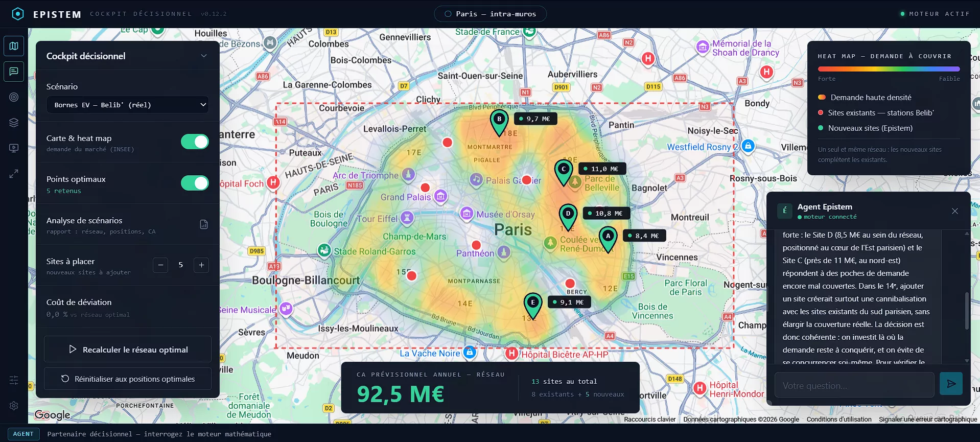This screenshot has width=980, height=442.
Task: Click the Agent Epistem É avatar
Action: (x=785, y=211)
